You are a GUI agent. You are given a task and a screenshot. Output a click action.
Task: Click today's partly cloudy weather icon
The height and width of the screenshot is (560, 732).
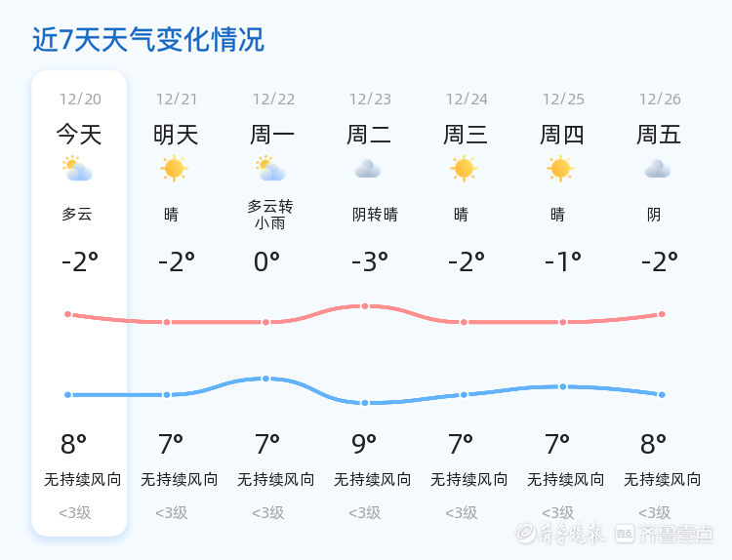(76, 169)
